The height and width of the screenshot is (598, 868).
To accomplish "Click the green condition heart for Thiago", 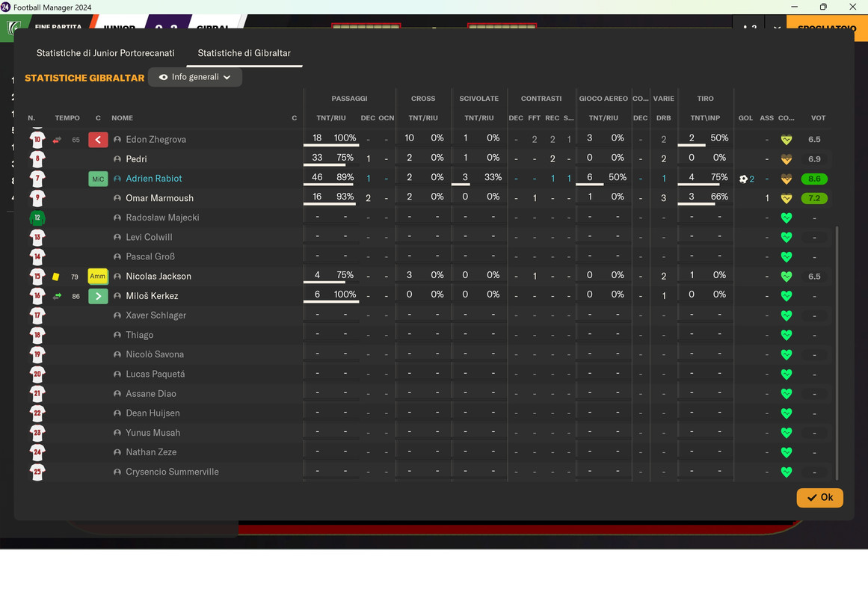I will [786, 335].
